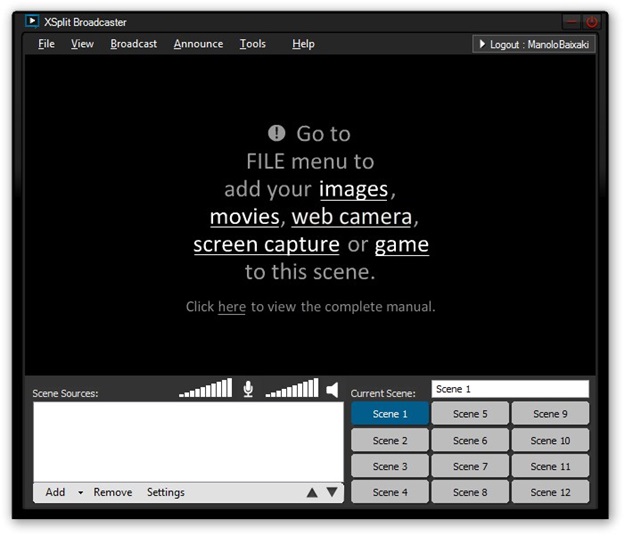Open source Settings
Viewport: 624px width, 536px height.
pyautogui.click(x=166, y=493)
